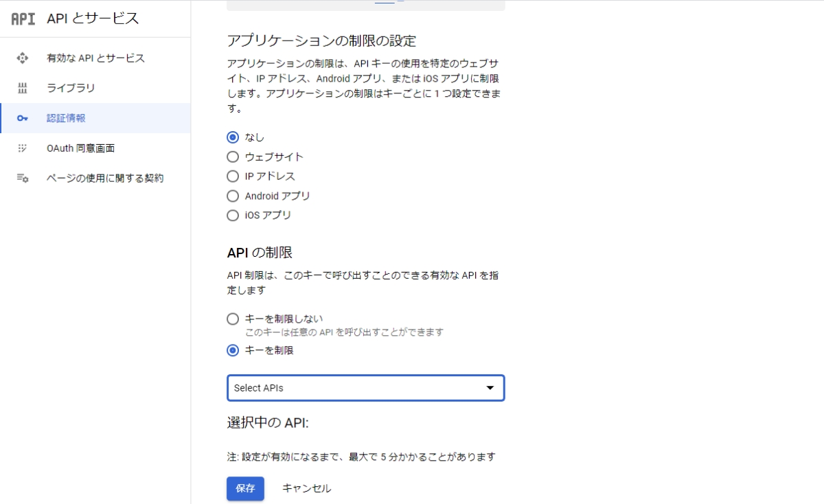Screen dimensions: 824x504
Task: Click the 保存 button
Action: tap(245, 488)
